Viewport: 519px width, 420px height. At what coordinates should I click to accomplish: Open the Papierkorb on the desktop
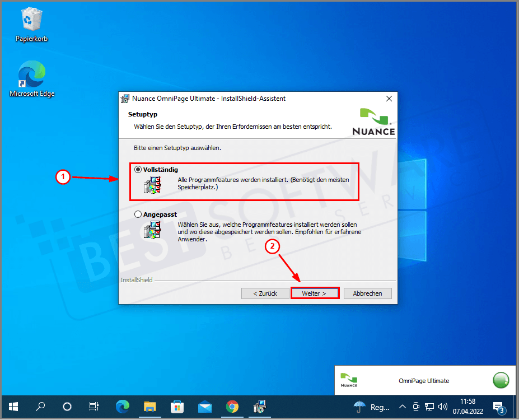click(31, 24)
